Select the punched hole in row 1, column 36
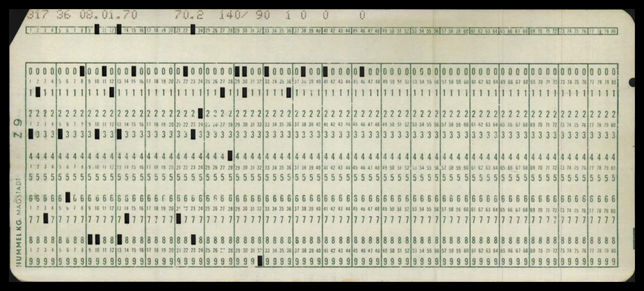This screenshot has height=291, width=644. 288,92
